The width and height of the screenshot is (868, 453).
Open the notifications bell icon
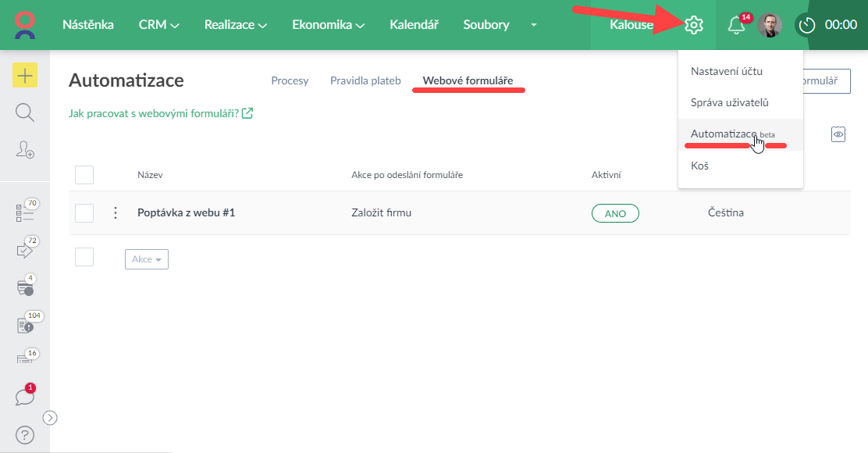point(735,25)
